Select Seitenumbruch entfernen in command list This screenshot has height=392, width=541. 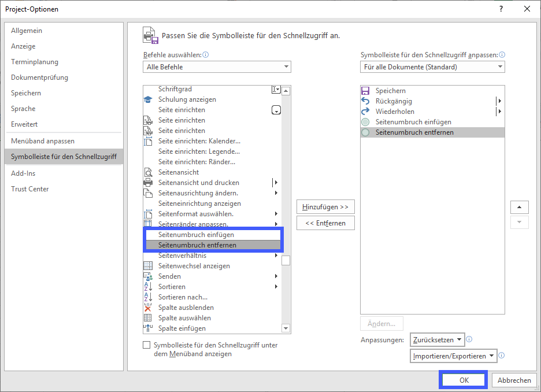pos(213,245)
